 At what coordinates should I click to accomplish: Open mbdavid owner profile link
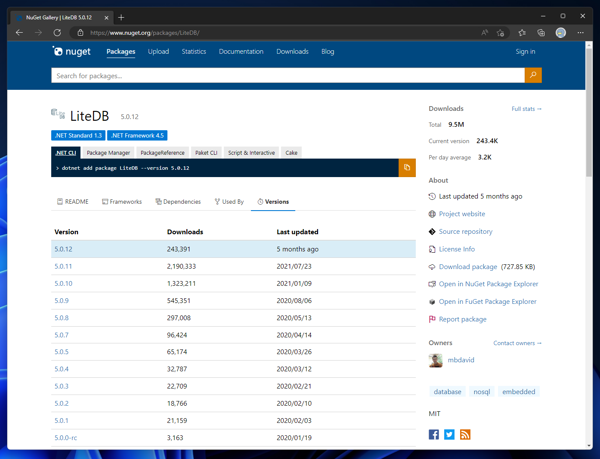pyautogui.click(x=461, y=360)
